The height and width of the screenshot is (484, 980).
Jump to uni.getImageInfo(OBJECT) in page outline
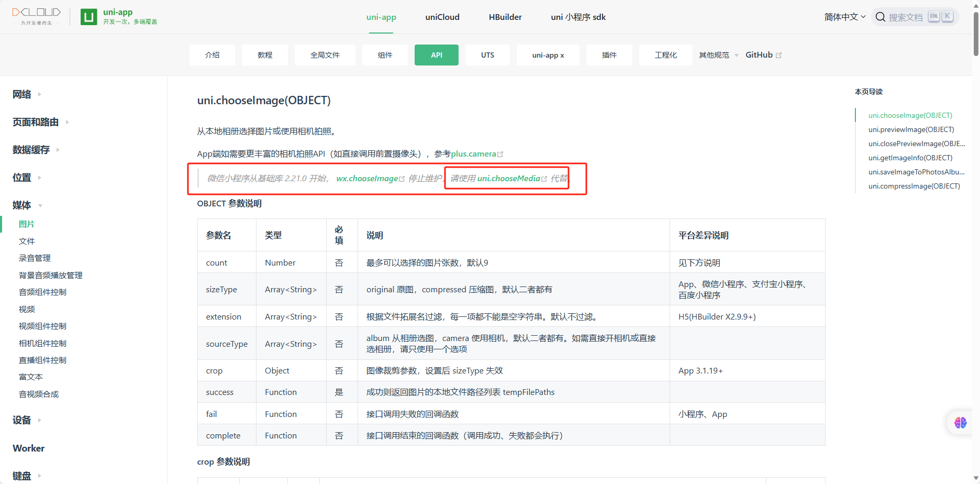(910, 158)
